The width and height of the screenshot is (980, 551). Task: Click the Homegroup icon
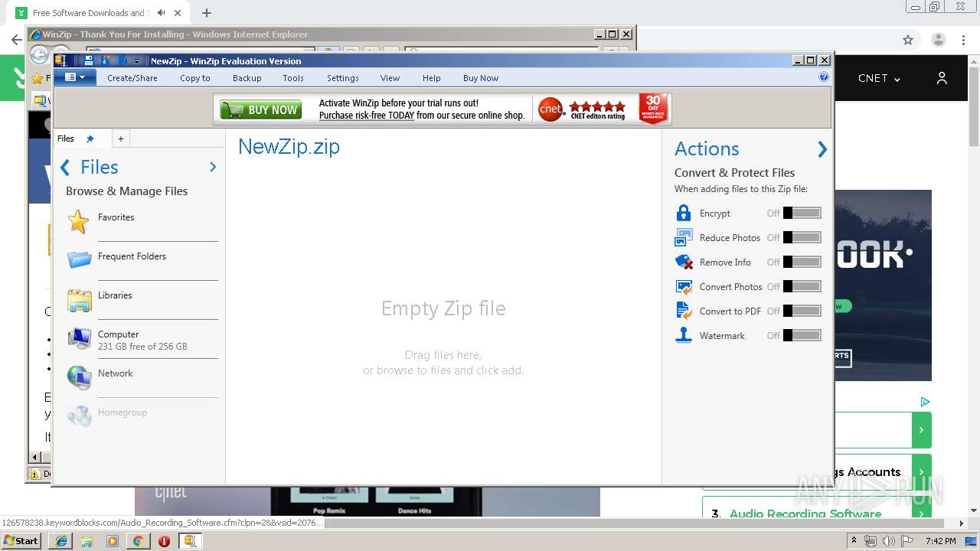click(80, 416)
